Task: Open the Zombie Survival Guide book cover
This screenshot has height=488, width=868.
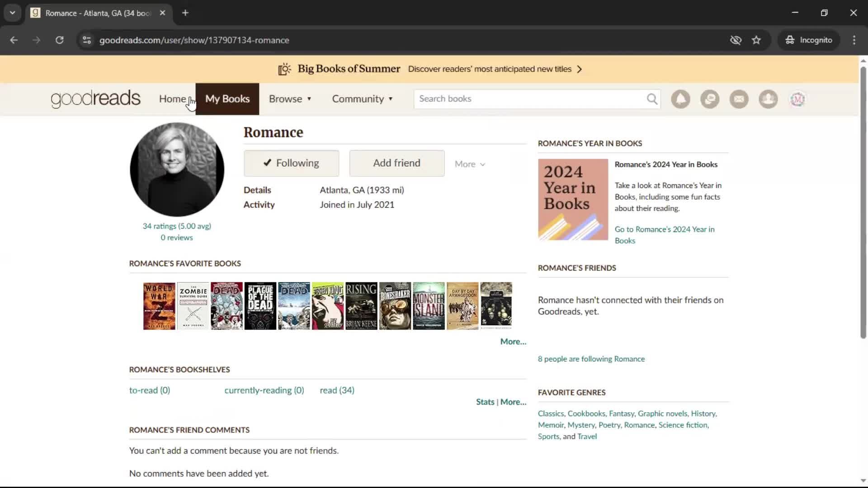Action: tap(193, 306)
